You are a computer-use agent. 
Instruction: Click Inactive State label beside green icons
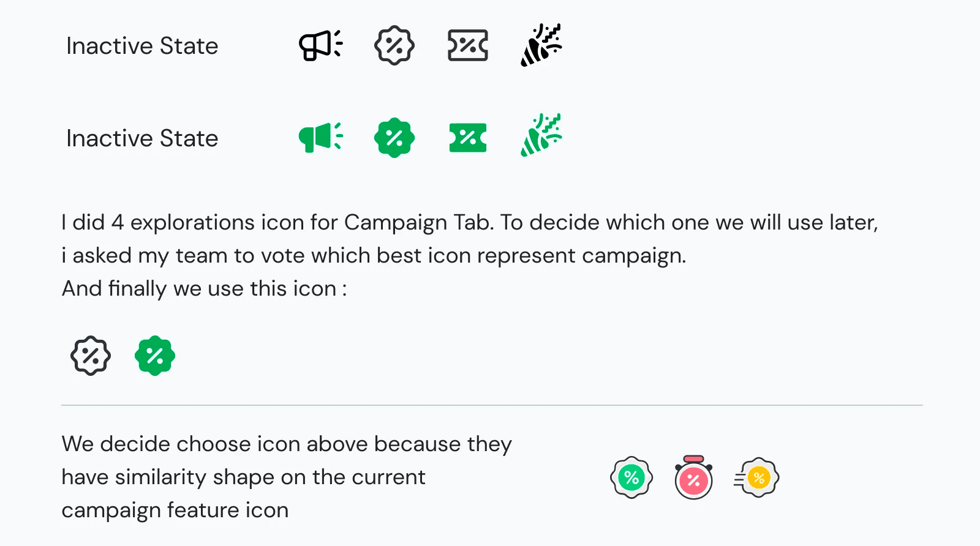[142, 138]
